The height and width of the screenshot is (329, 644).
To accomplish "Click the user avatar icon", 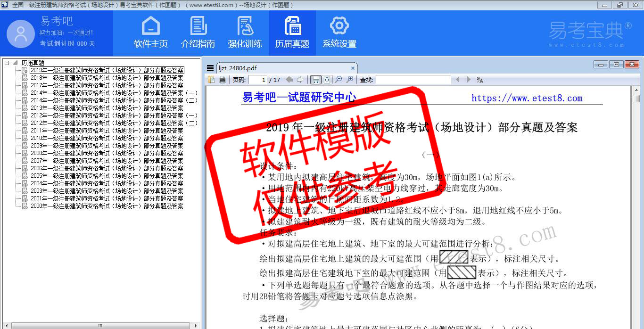I will click(21, 34).
